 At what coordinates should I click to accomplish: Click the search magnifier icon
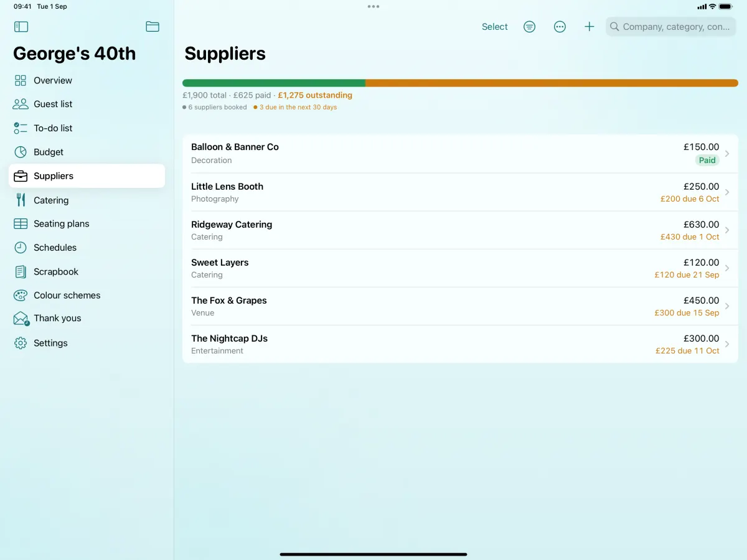[x=614, y=27]
